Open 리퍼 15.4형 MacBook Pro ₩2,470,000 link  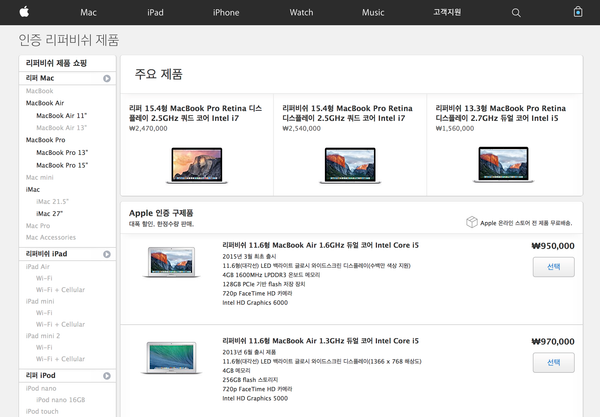(x=195, y=113)
